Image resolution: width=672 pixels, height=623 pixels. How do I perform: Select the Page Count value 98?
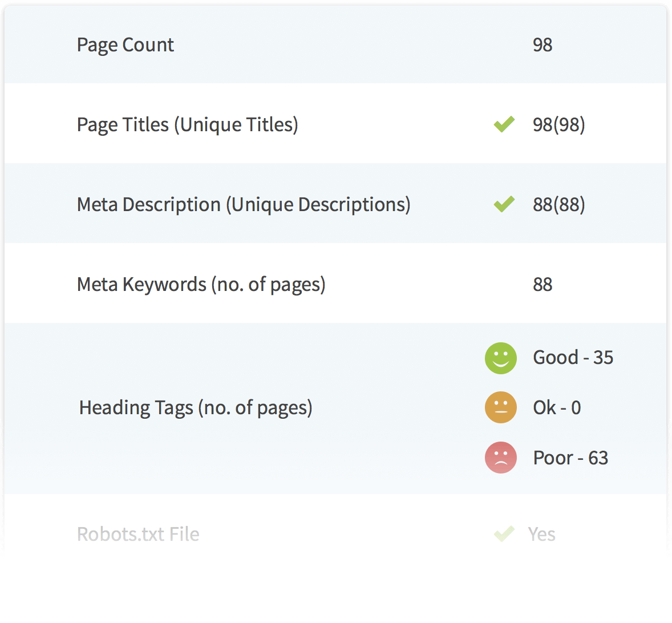pos(543,45)
